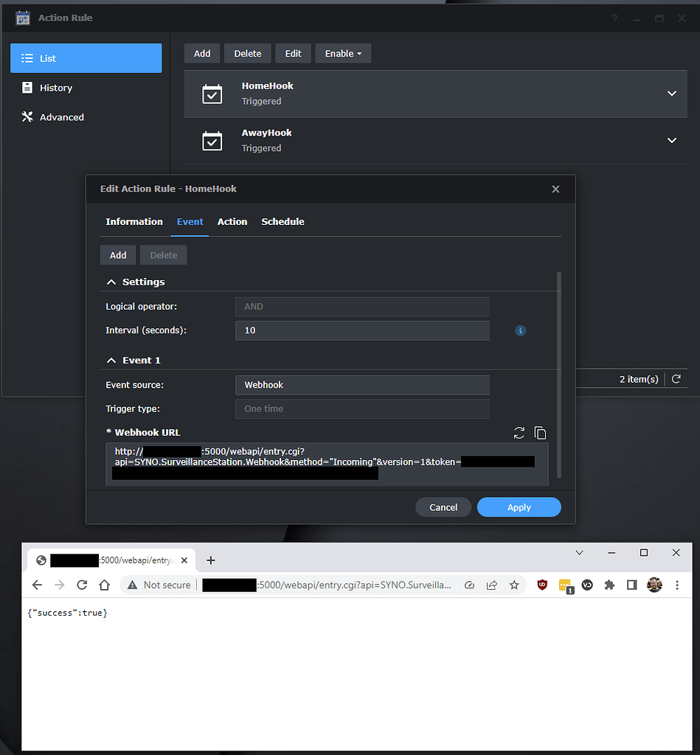Add a new event with the Add button
The height and width of the screenshot is (755, 700).
pyautogui.click(x=118, y=255)
